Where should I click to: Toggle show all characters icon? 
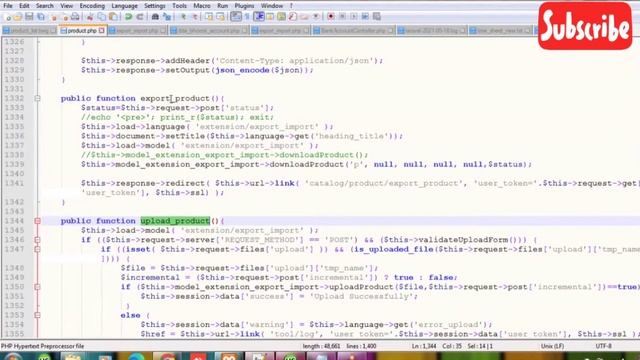247,17
